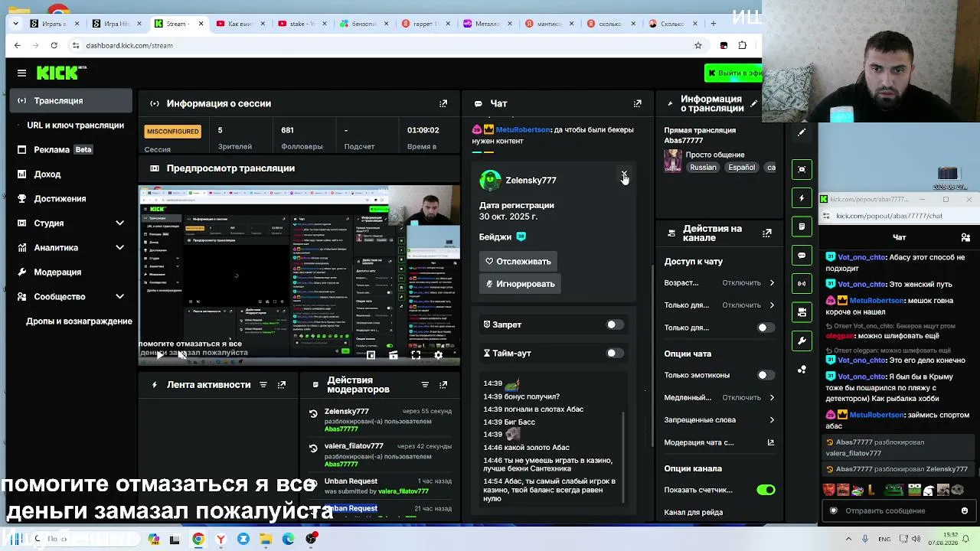Open the Kick hamburger menu
The image size is (980, 551).
point(21,73)
